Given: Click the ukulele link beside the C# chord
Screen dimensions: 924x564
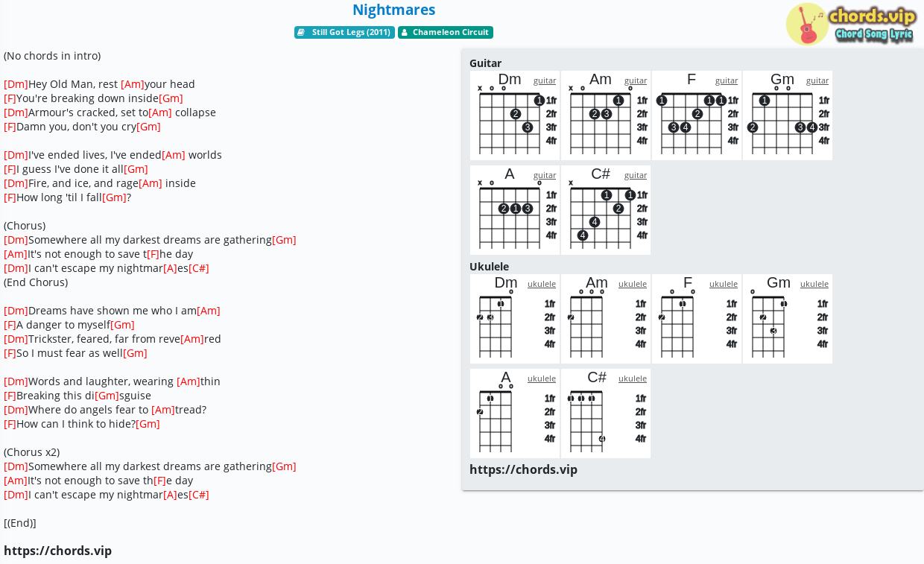Looking at the screenshot, I should click(633, 378).
